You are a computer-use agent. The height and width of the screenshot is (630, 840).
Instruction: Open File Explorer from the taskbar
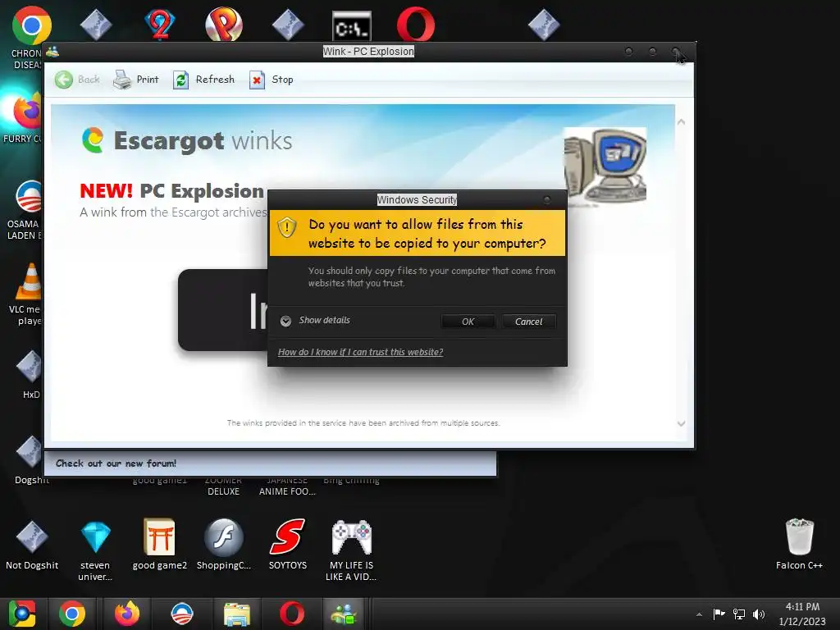coord(237,614)
